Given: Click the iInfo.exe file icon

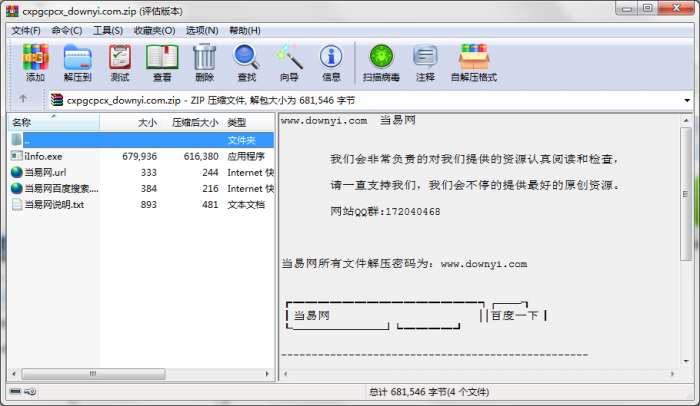Looking at the screenshot, I should click(17, 156).
